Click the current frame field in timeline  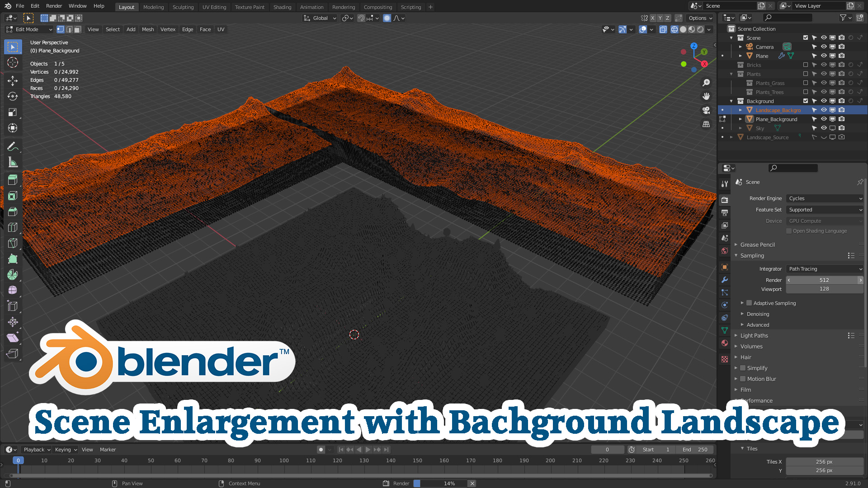607,450
